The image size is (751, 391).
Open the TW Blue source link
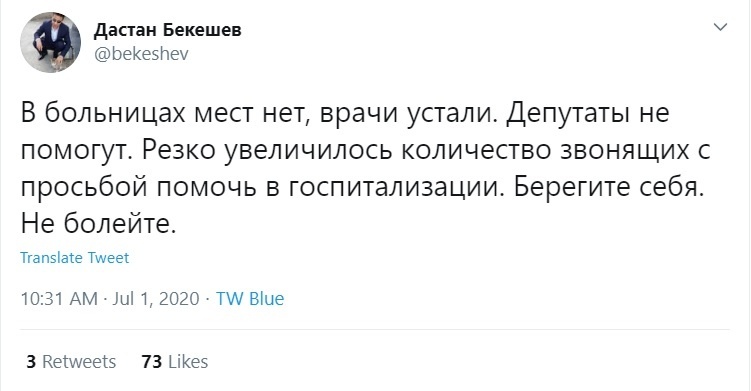[250, 299]
